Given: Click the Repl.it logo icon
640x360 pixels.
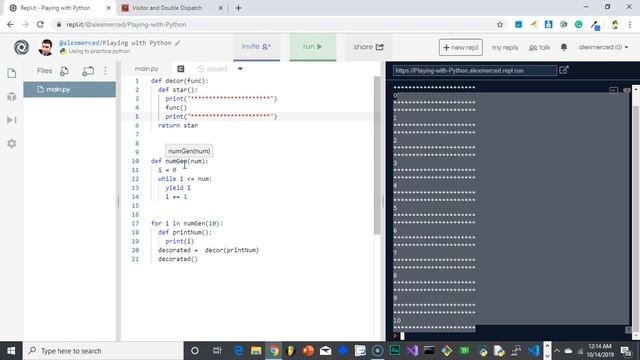Looking at the screenshot, I should click(x=21, y=47).
